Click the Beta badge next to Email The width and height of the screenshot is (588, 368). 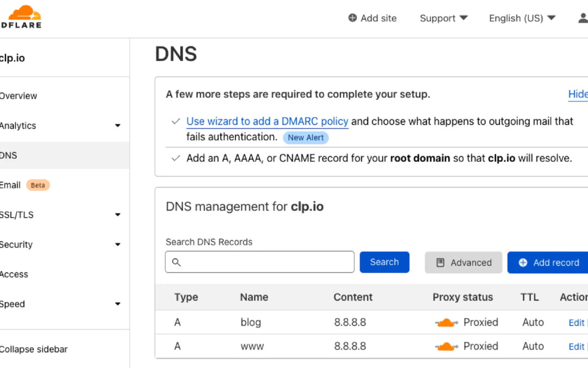[38, 185]
